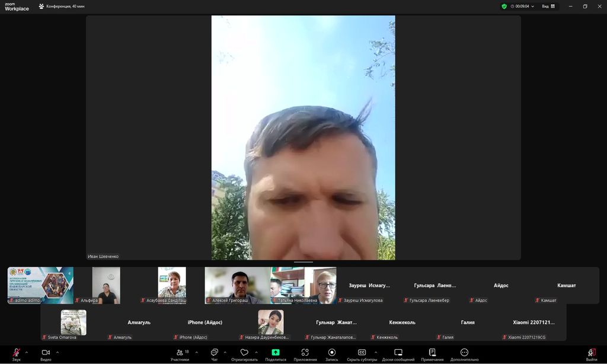607x364 pixels.
Task: Open the Приложения apps icon
Action: point(305,353)
